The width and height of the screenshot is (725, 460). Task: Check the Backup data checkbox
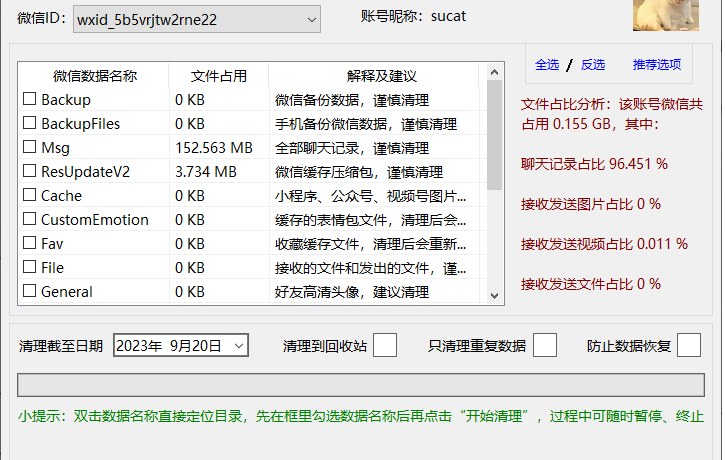pyautogui.click(x=30, y=99)
